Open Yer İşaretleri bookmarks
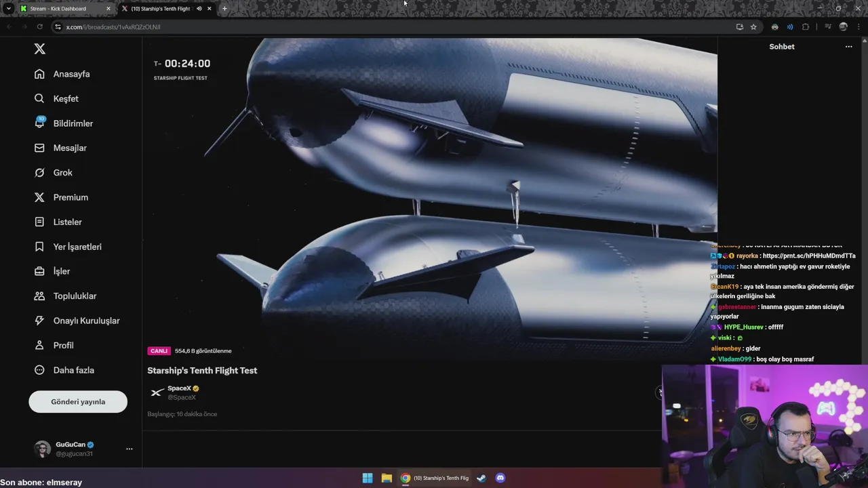868x488 pixels. coord(77,247)
